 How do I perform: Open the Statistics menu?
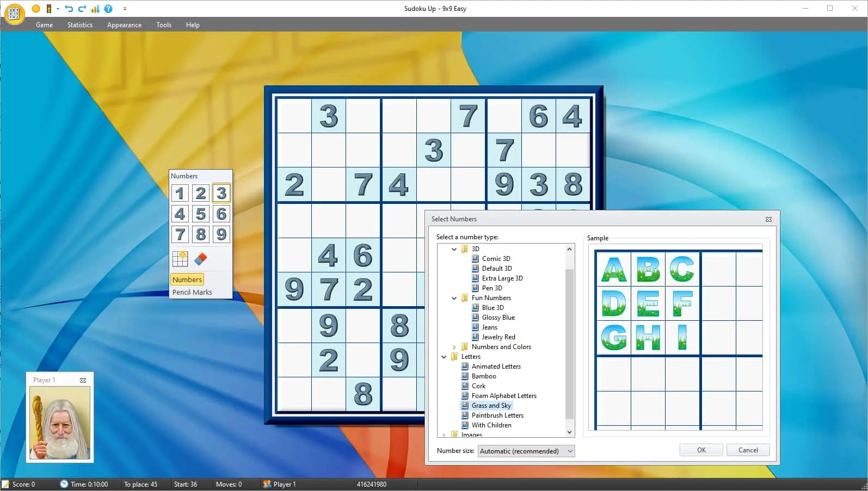pos(80,25)
